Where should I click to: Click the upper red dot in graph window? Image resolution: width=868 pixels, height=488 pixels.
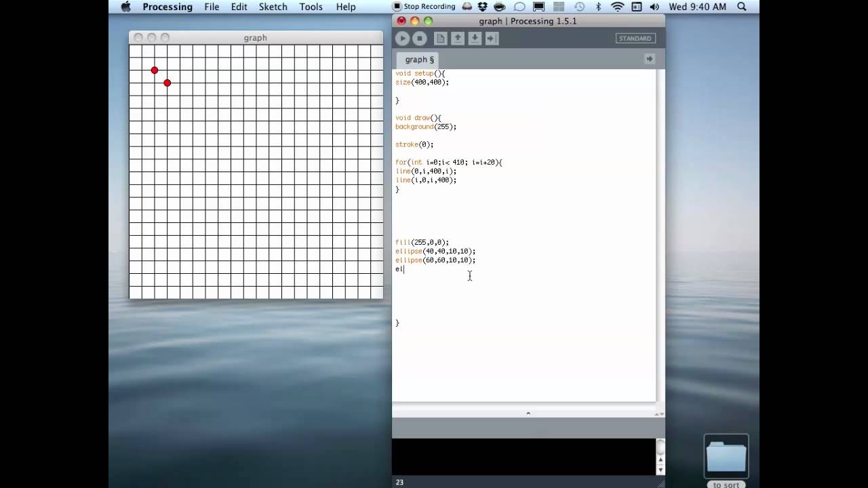(155, 70)
